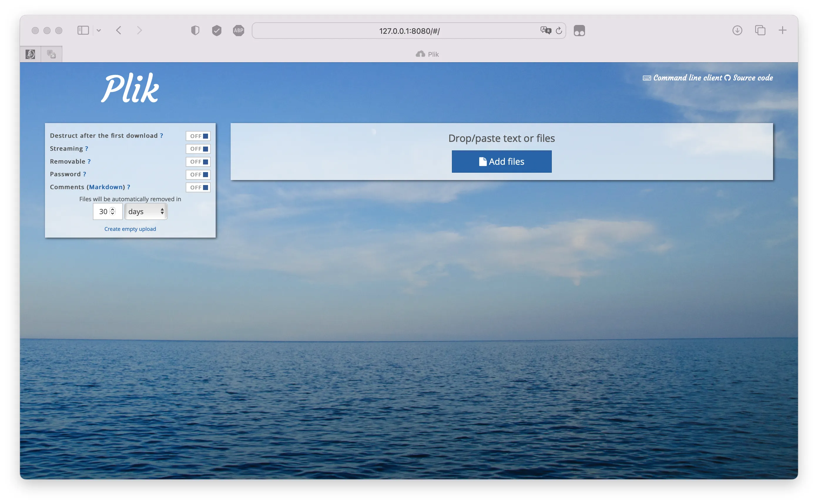Click the Create empty upload link
818x504 pixels.
pos(130,229)
